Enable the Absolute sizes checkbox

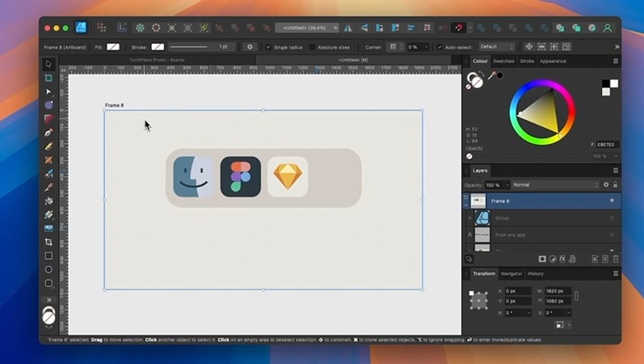point(312,47)
